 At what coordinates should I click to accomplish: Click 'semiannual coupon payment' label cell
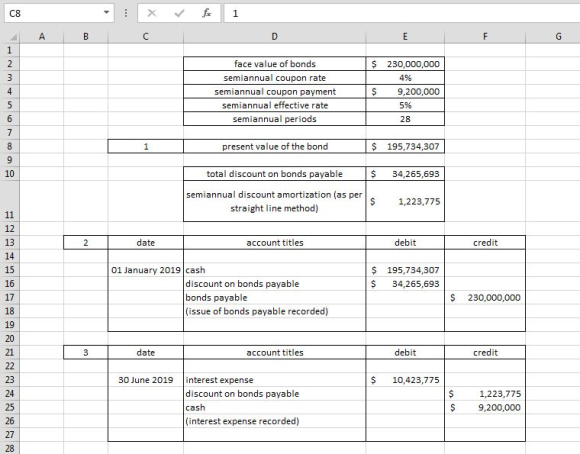click(x=274, y=91)
